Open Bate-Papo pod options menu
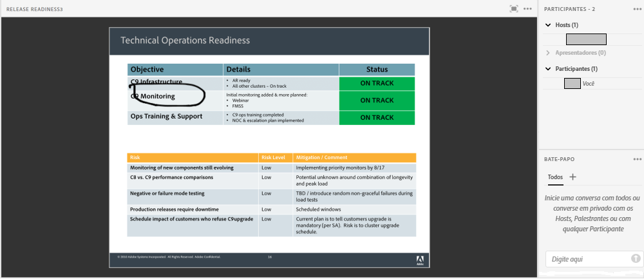This screenshot has height=279, width=644. pyautogui.click(x=637, y=159)
